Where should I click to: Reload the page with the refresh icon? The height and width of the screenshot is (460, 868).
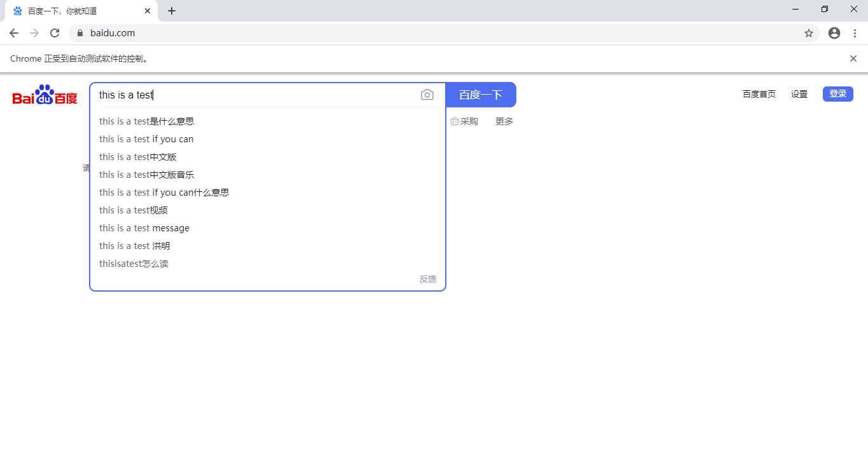(55, 32)
